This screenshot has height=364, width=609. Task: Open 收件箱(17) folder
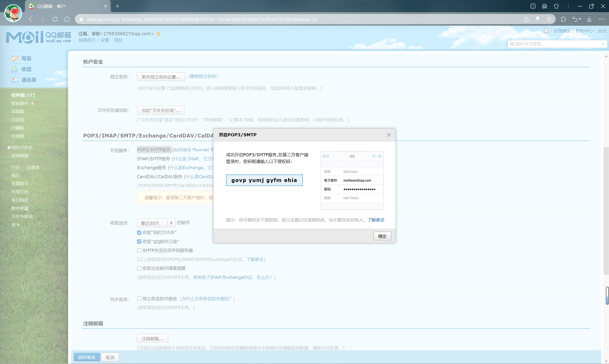coord(23,95)
